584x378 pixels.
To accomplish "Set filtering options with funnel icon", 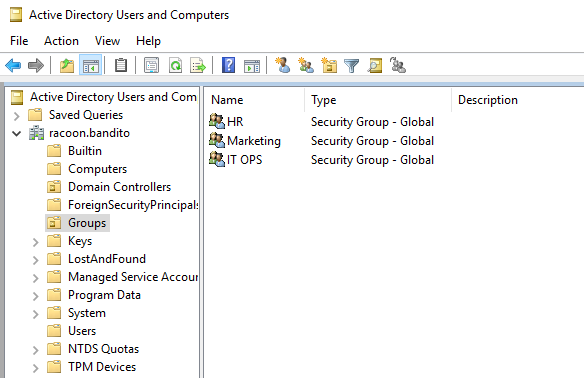I will point(351,66).
